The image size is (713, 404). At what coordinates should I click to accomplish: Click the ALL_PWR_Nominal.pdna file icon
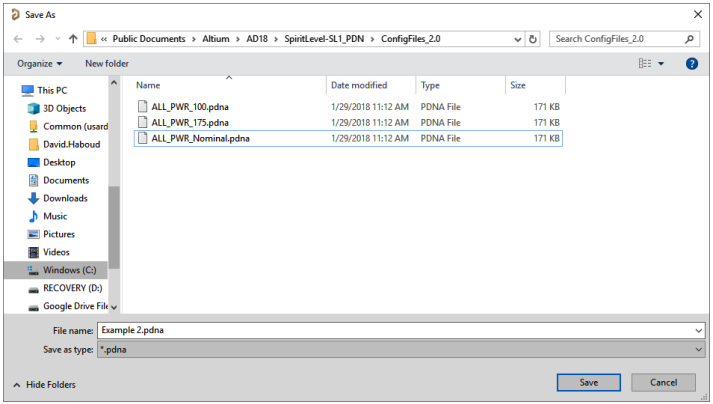click(x=142, y=138)
